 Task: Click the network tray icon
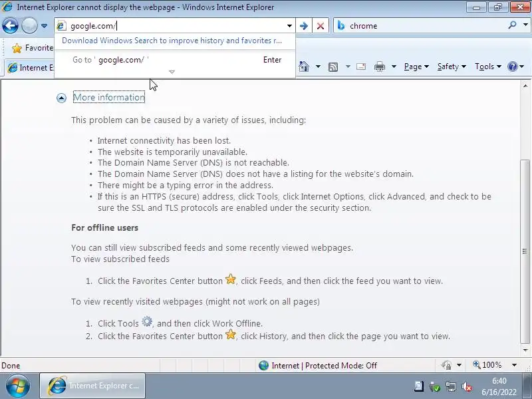pyautogui.click(x=451, y=386)
